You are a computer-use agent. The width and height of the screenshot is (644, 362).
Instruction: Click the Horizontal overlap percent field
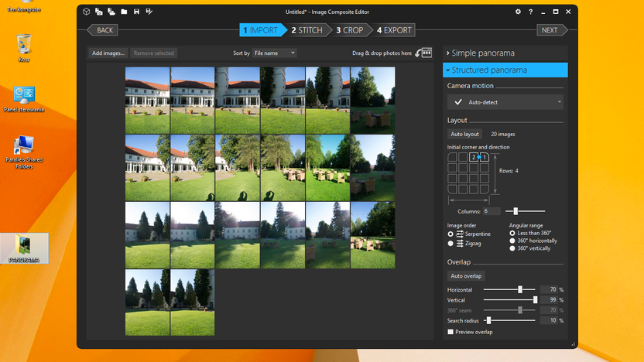(x=549, y=289)
